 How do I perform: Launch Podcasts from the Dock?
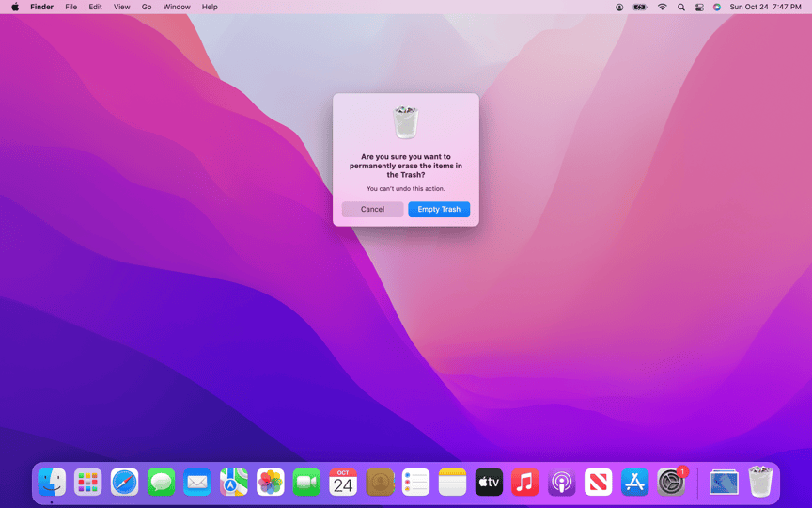click(x=562, y=482)
